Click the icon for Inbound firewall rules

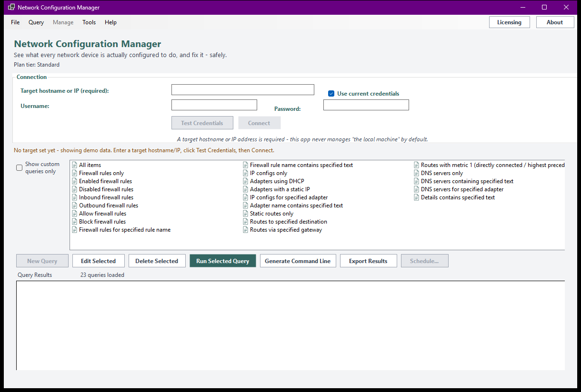click(x=74, y=197)
